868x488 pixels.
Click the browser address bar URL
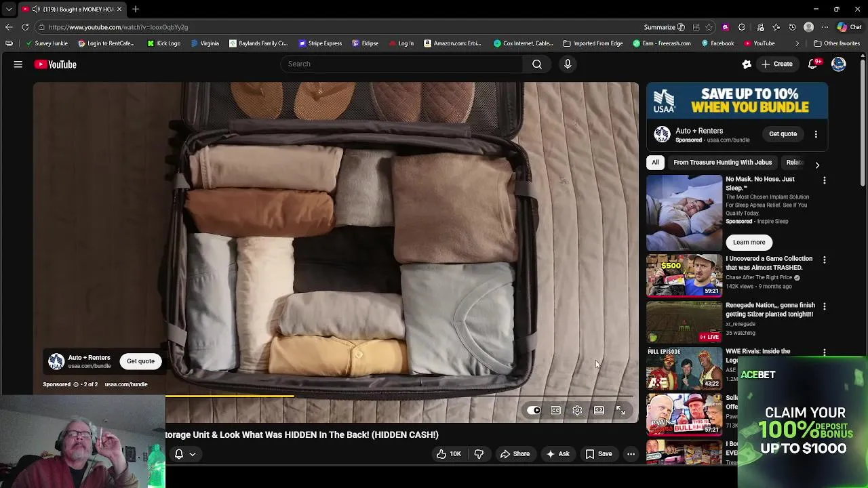[118, 27]
